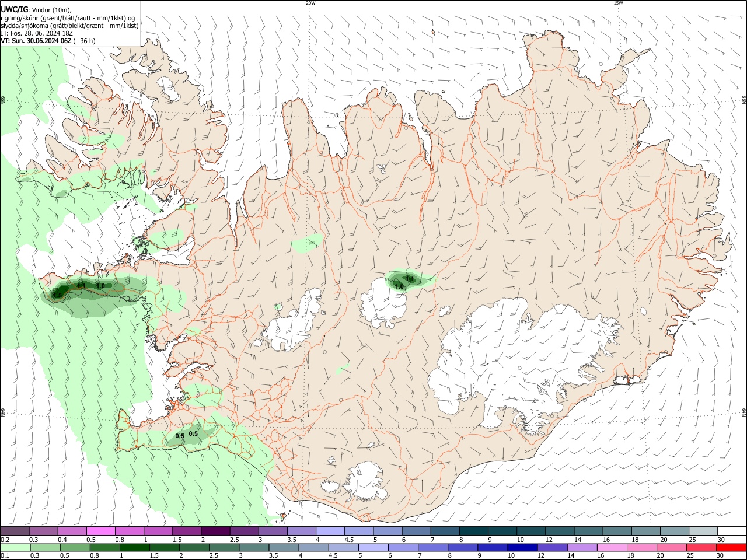Select the white 30 swatch in upper color bar
The height and width of the screenshot is (560, 747).
click(732, 531)
